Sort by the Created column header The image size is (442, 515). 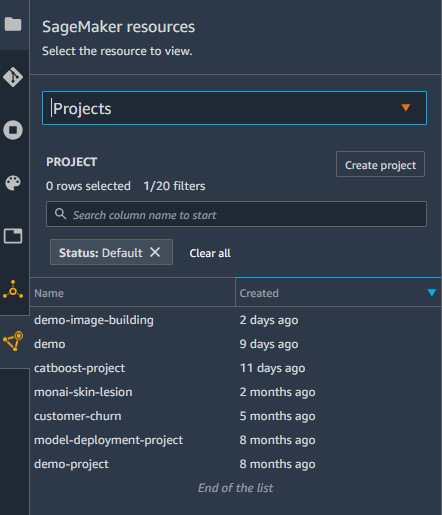(338, 292)
